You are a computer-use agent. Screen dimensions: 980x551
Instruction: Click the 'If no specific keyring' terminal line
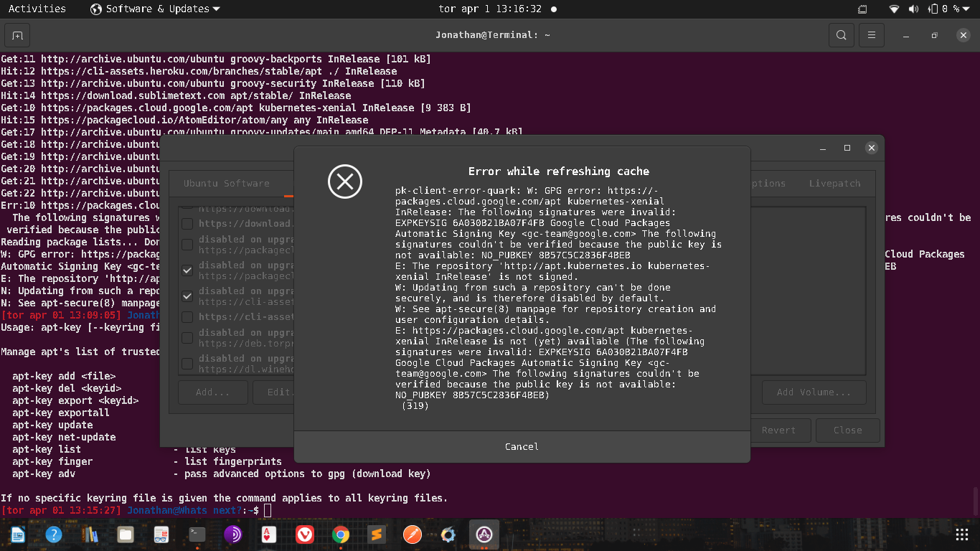(x=225, y=498)
